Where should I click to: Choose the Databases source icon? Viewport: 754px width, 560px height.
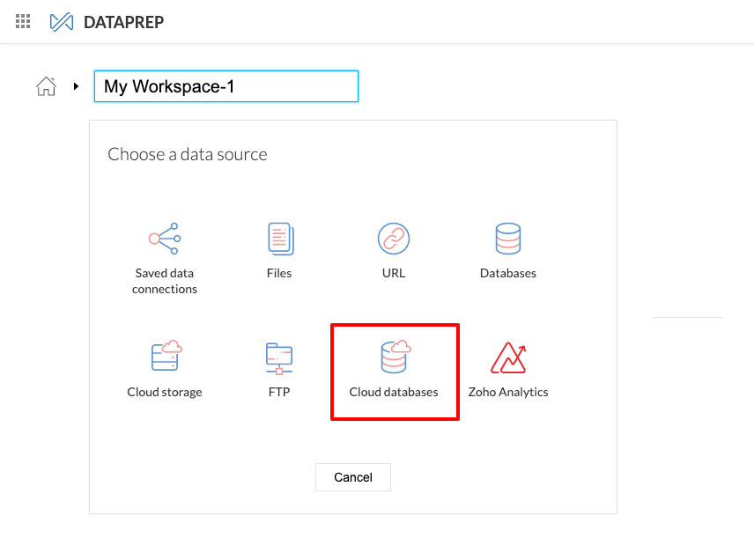point(507,239)
